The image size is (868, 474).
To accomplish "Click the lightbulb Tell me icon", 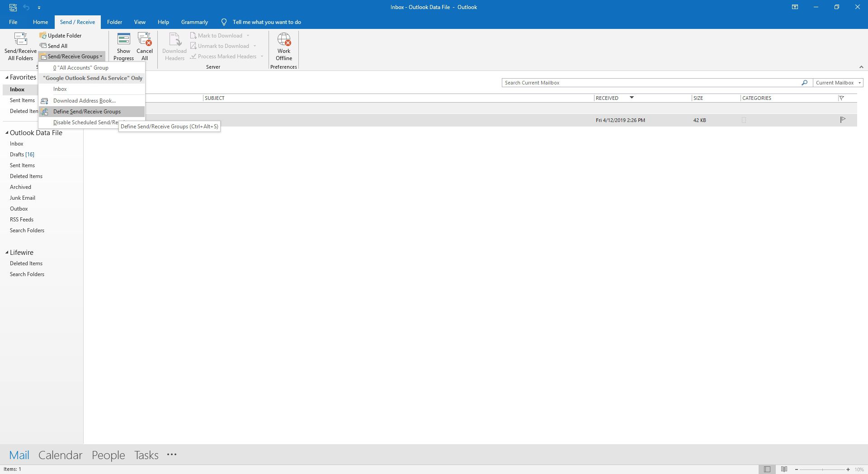I will 224,22.
